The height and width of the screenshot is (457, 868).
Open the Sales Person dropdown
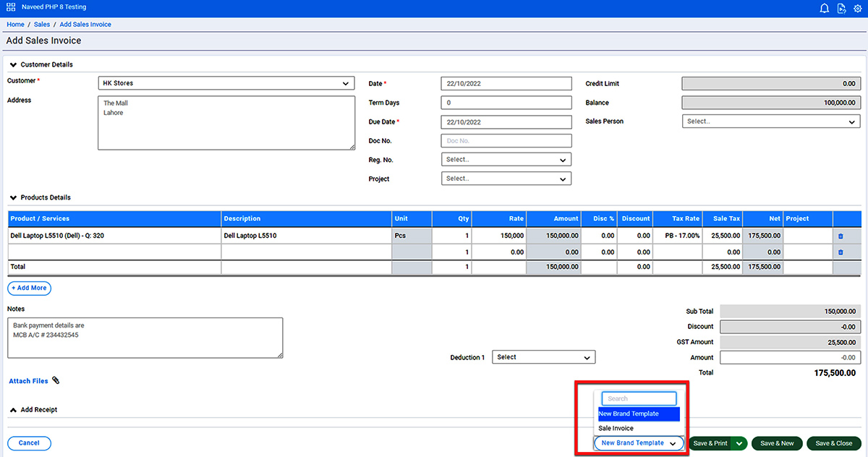coord(771,121)
